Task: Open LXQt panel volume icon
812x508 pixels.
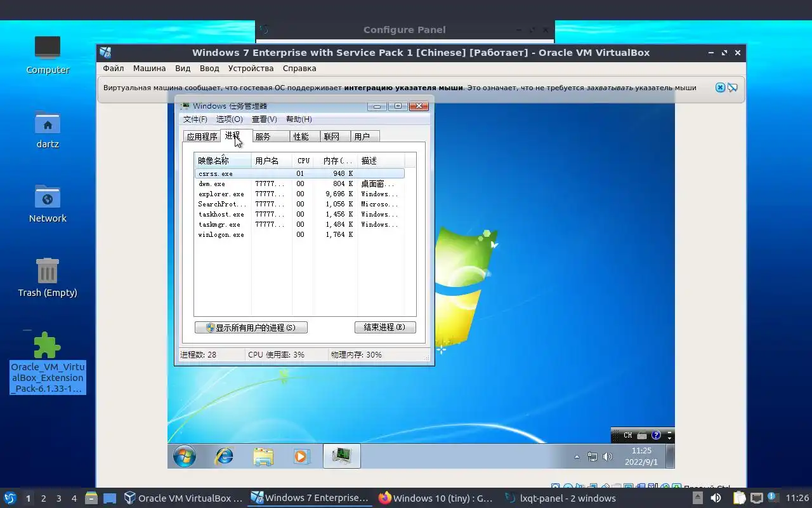Action: (716, 498)
